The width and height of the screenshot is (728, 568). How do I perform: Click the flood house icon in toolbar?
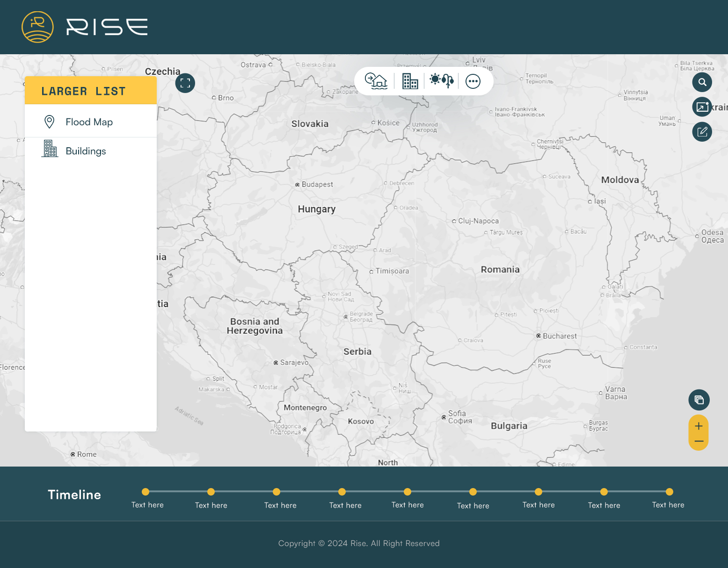point(376,81)
